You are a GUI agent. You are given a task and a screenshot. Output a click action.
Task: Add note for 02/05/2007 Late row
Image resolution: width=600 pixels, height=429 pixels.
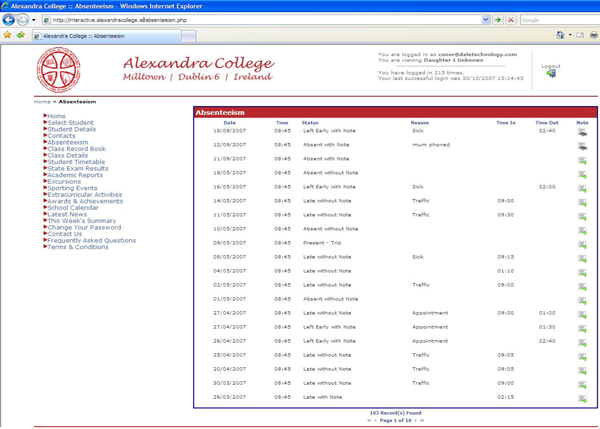pyautogui.click(x=582, y=287)
